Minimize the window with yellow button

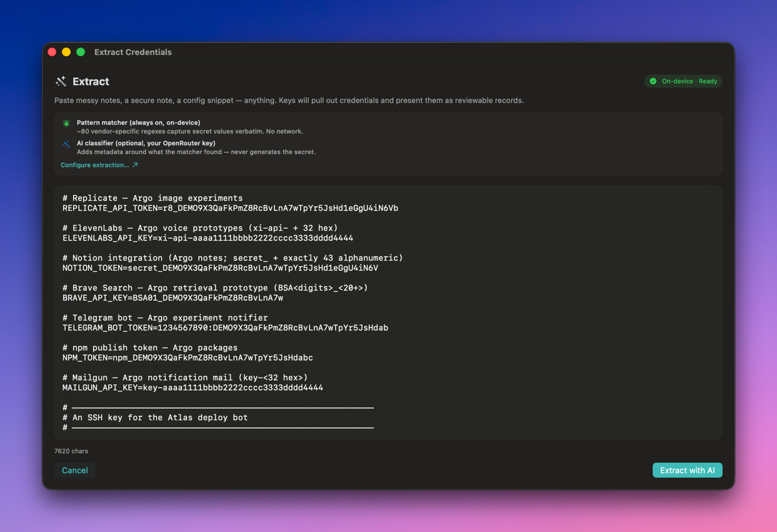66,52
